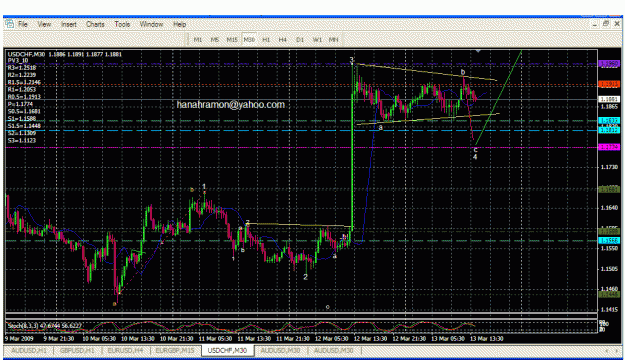The width and height of the screenshot is (625, 360).
Task: Switch chart to H4 timeframe
Action: [283, 39]
